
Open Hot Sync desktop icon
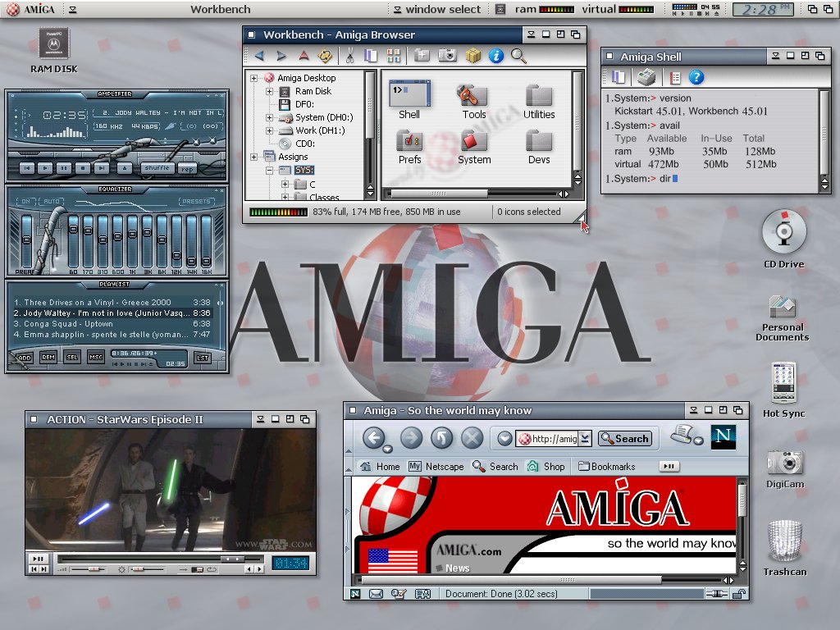click(783, 390)
